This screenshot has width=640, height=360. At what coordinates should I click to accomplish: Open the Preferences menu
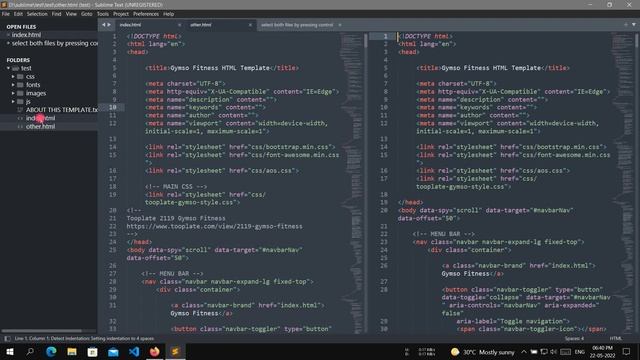pyautogui.click(x=146, y=14)
